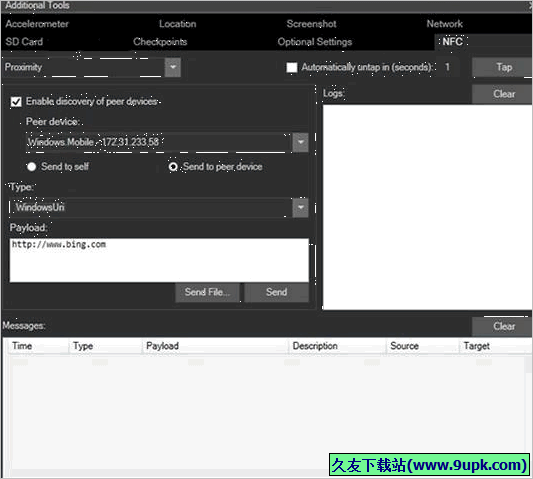Viewport: 533px width, 479px height.
Task: Open the Peer device dropdown arrow
Action: [x=300, y=142]
